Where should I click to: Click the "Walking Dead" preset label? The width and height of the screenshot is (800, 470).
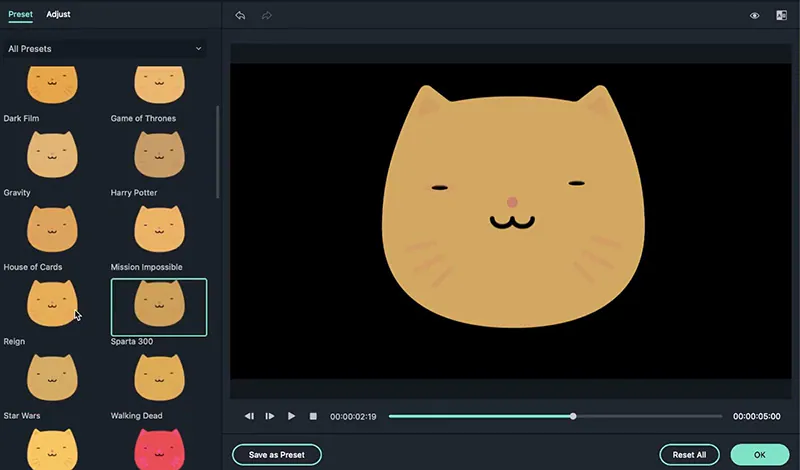[x=136, y=416]
